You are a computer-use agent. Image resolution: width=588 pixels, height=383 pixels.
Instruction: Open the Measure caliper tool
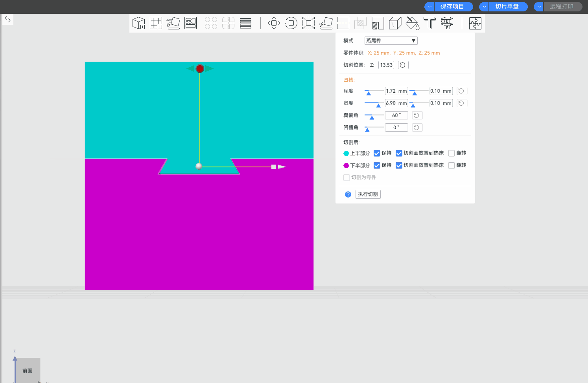click(x=447, y=23)
